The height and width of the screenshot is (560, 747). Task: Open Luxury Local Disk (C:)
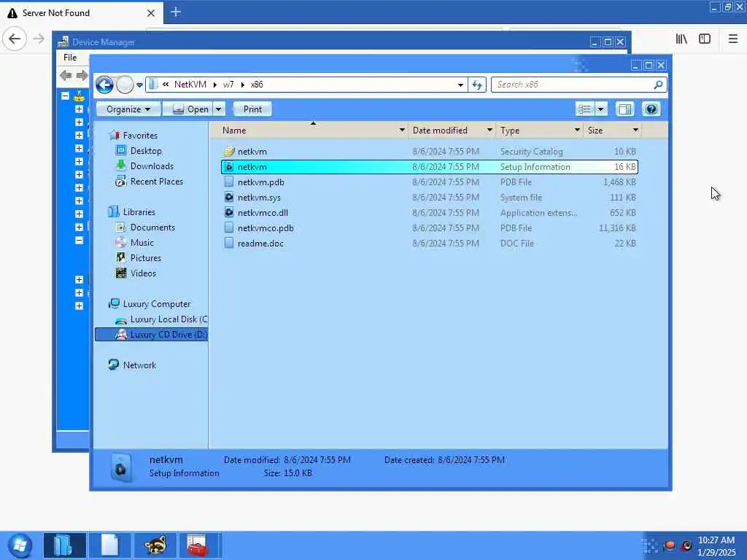tap(169, 319)
